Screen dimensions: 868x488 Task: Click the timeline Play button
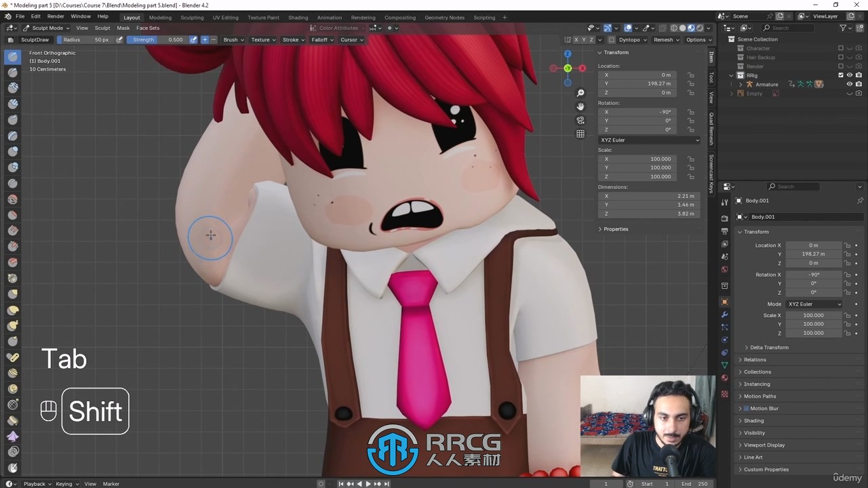[368, 483]
